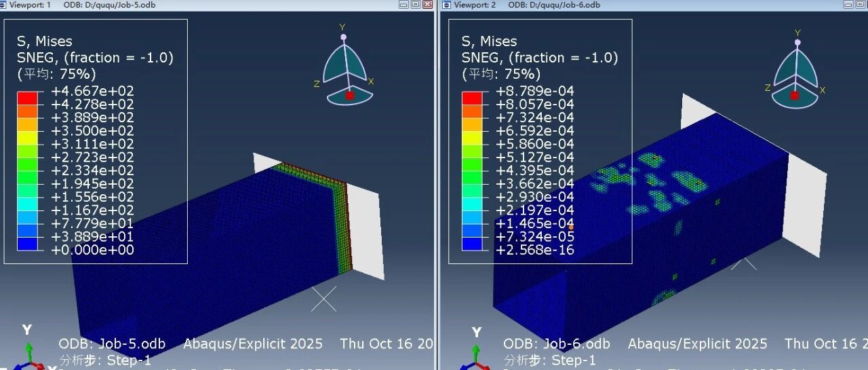Click legend value +2.568e-16

tap(536, 250)
